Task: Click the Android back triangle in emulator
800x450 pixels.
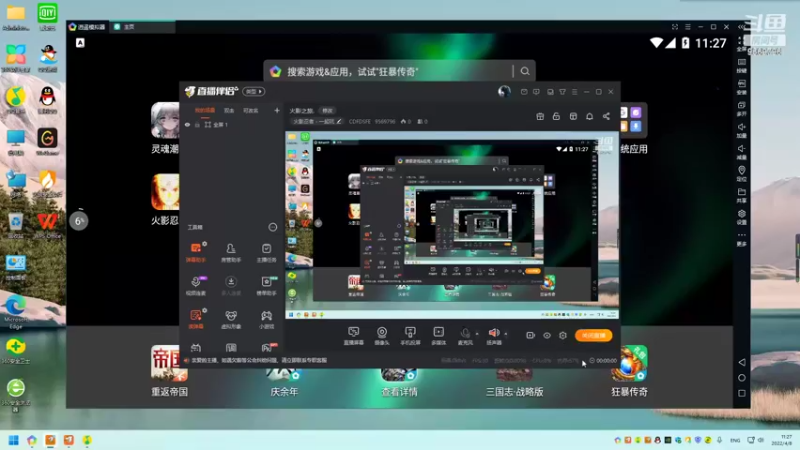Action: click(x=742, y=362)
